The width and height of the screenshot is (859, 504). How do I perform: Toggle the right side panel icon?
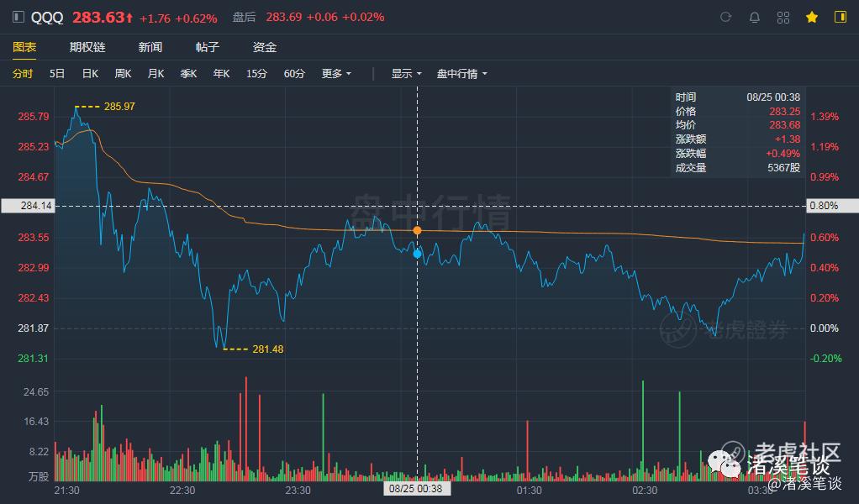tap(841, 17)
